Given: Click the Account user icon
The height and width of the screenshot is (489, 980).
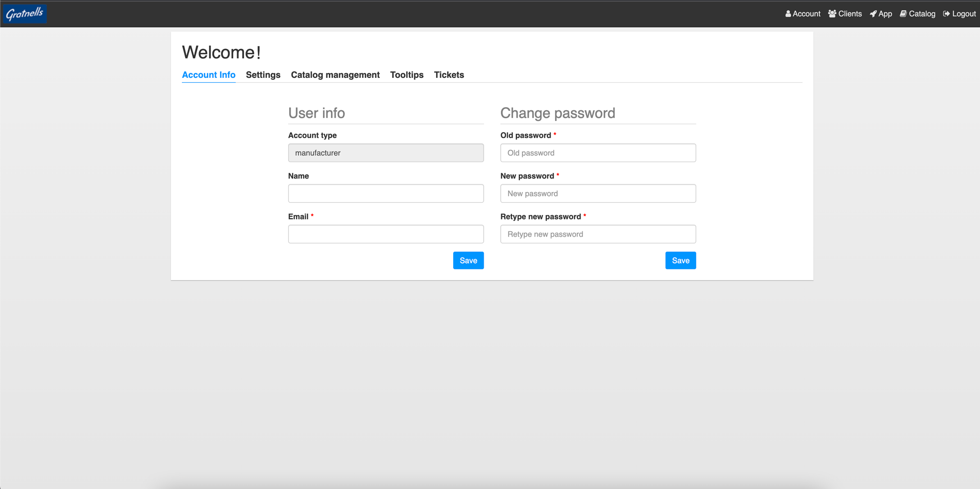Looking at the screenshot, I should point(788,14).
